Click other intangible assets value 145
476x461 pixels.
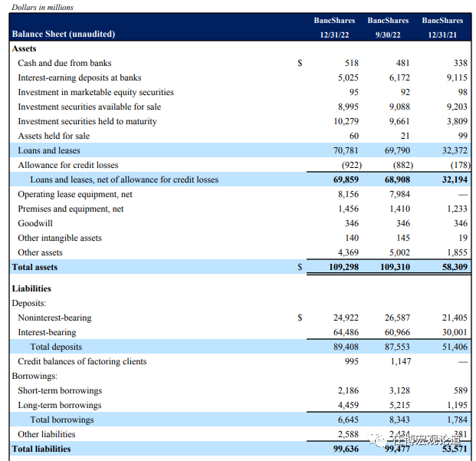[x=403, y=238]
